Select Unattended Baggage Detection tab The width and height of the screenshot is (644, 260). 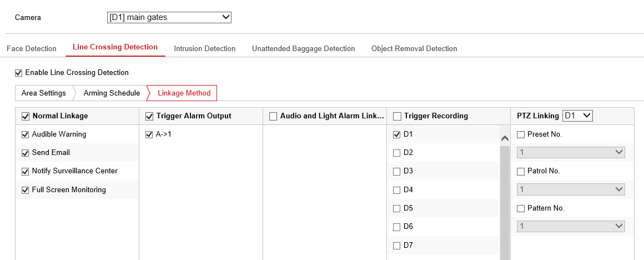(x=303, y=48)
